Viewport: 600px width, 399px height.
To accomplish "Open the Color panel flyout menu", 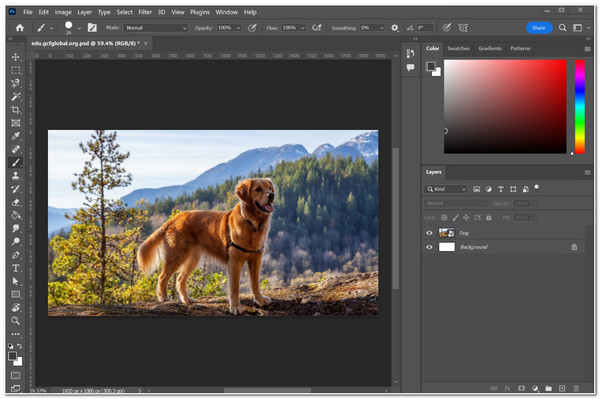I will point(587,49).
